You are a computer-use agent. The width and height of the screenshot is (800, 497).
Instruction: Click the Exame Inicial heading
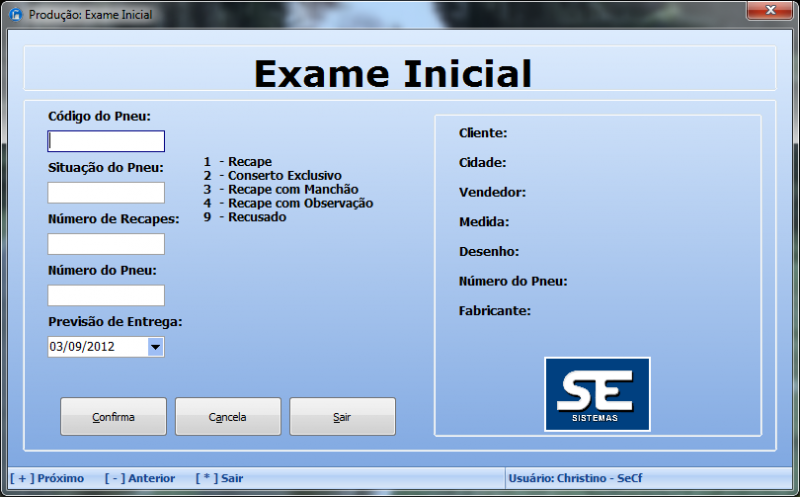tap(392, 73)
